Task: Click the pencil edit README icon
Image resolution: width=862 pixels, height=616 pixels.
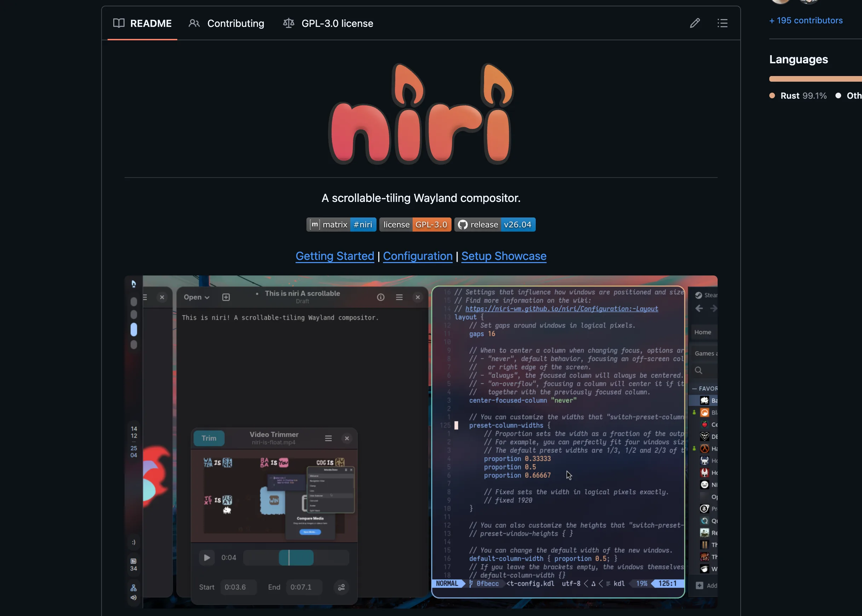Action: coord(695,24)
